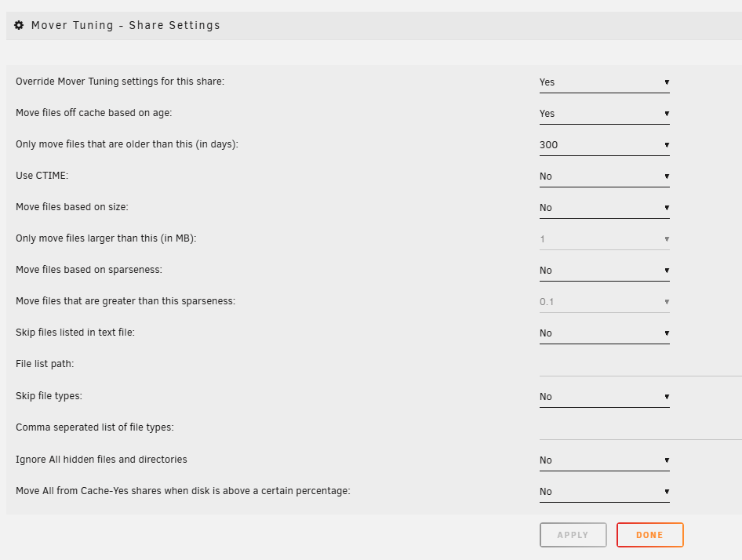Open the Move files based on sparseness dropdown
742x560 pixels.
tap(604, 271)
